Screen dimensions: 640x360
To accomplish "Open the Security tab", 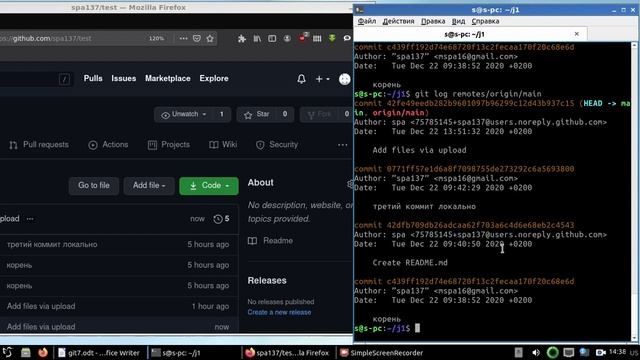I will 277,145.
